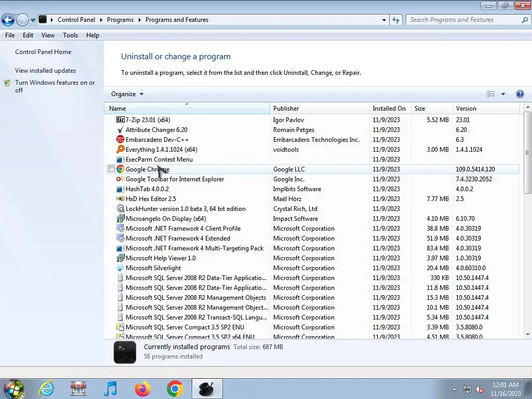Open Internet Explorer from the taskbar
The height and width of the screenshot is (399, 532).
[x=46, y=389]
